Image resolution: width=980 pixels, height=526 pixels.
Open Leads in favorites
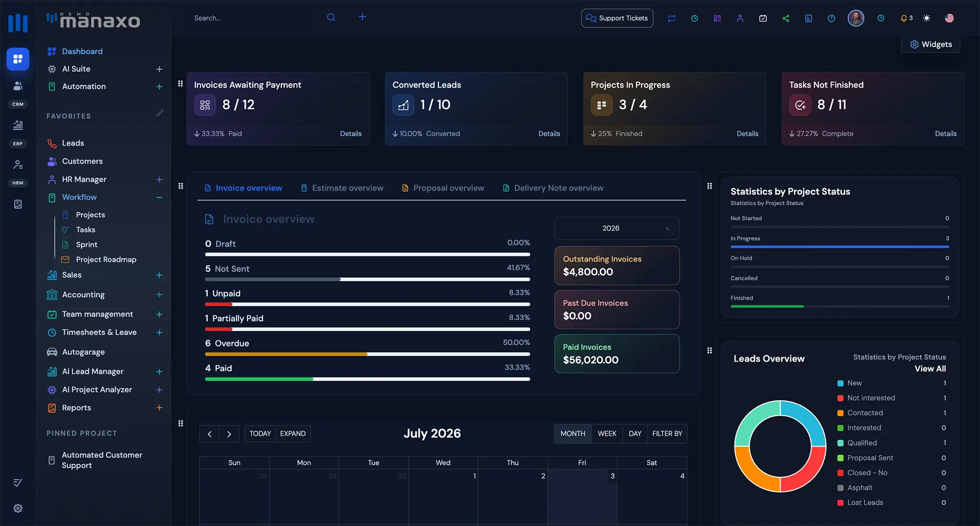[73, 143]
